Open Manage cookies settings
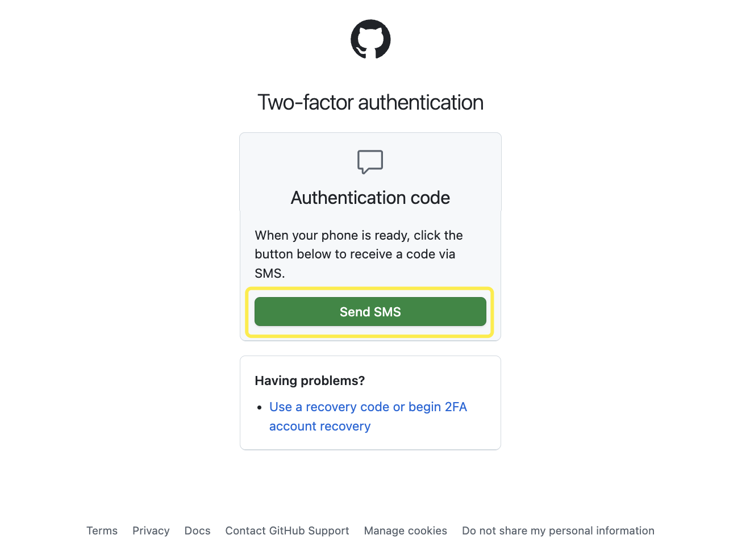The width and height of the screenshot is (750, 560). coord(405,530)
